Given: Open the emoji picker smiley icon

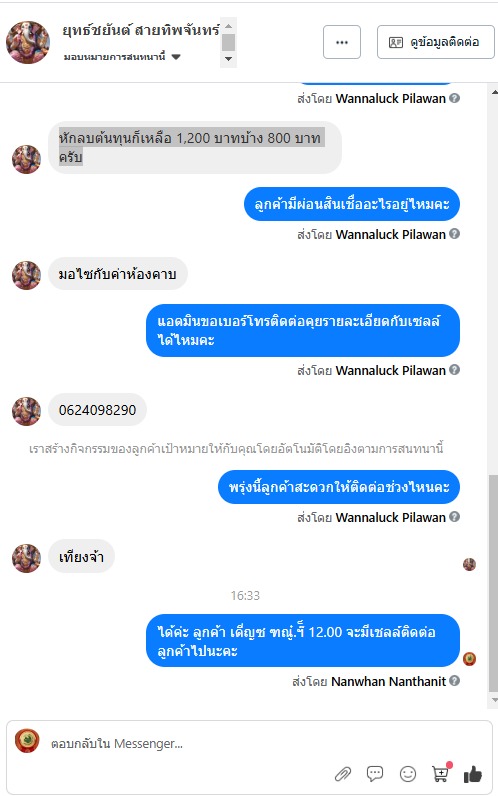Looking at the screenshot, I should pos(408,774).
